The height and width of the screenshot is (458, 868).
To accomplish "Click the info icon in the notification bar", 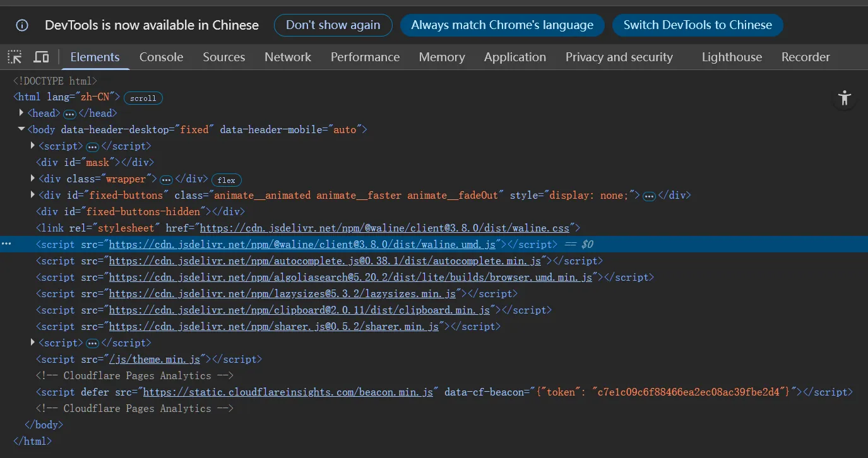I will coord(22,25).
